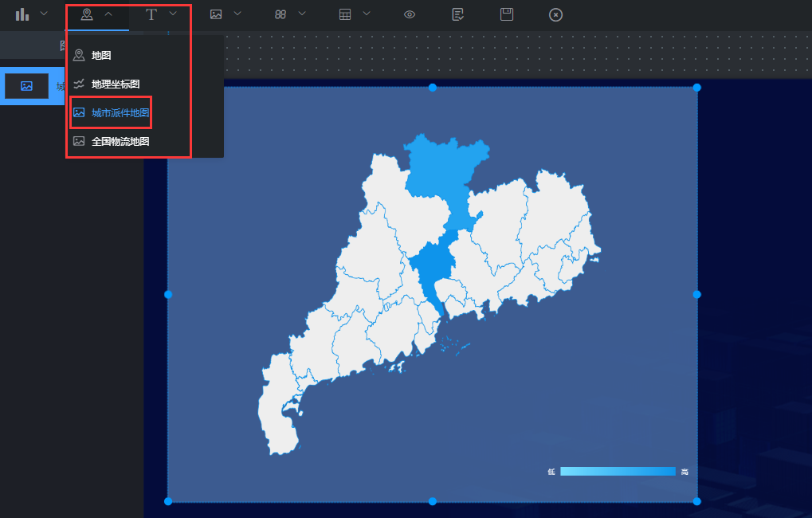Select 地图 from the map menu
Screen dimensions: 812x518
(144, 55)
